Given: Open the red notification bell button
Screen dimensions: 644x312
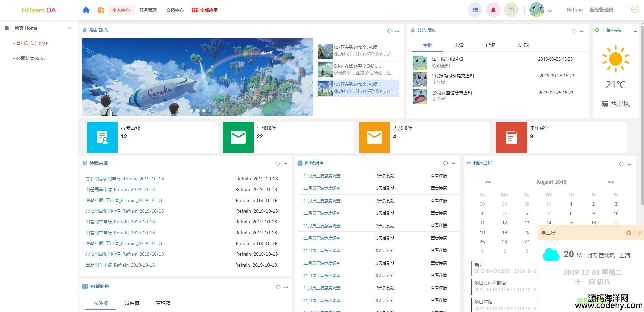Looking at the screenshot, I should (493, 10).
